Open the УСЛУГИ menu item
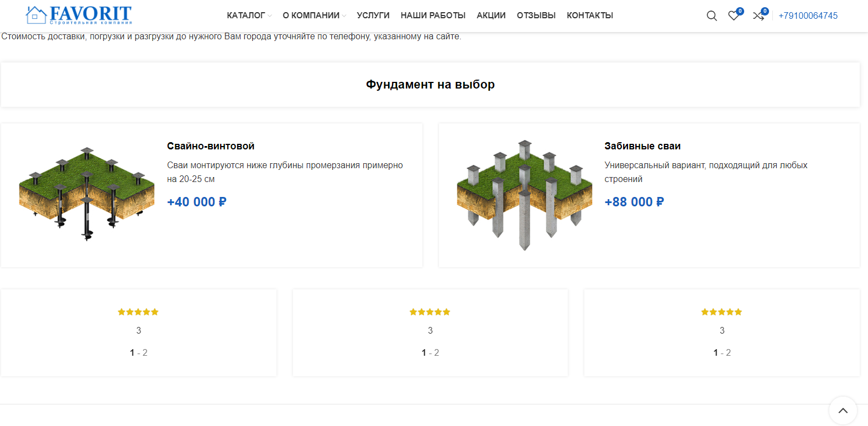This screenshot has width=868, height=426. tap(373, 15)
